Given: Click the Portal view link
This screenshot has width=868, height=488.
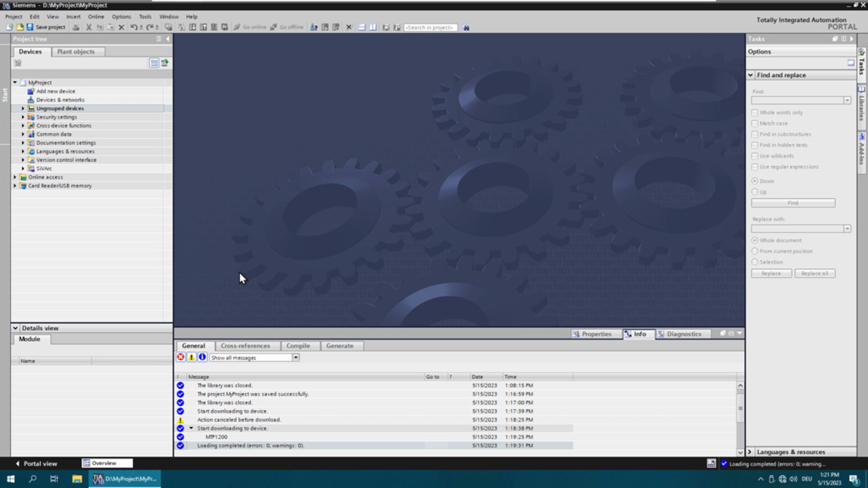Looking at the screenshot, I should [x=40, y=464].
